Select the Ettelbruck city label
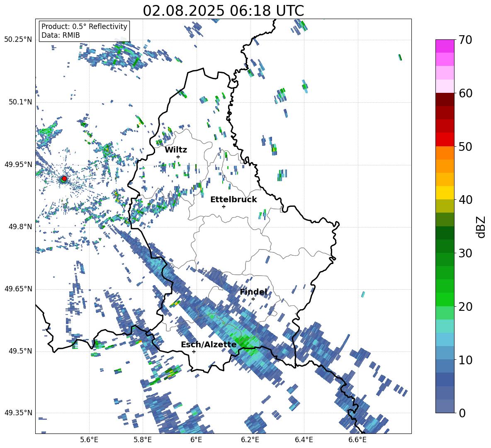 pyautogui.click(x=233, y=199)
